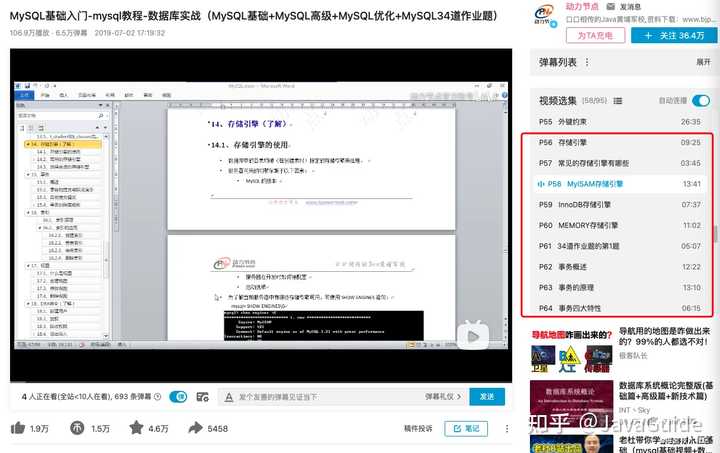The image size is (720, 453).
Task: Switch video playlist to list view icon
Action: tap(618, 101)
